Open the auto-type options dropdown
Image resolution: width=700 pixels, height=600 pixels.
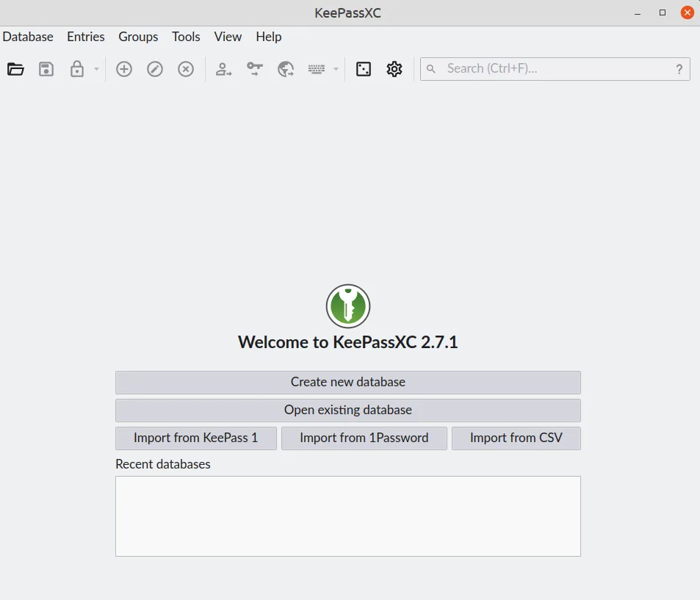coord(336,68)
